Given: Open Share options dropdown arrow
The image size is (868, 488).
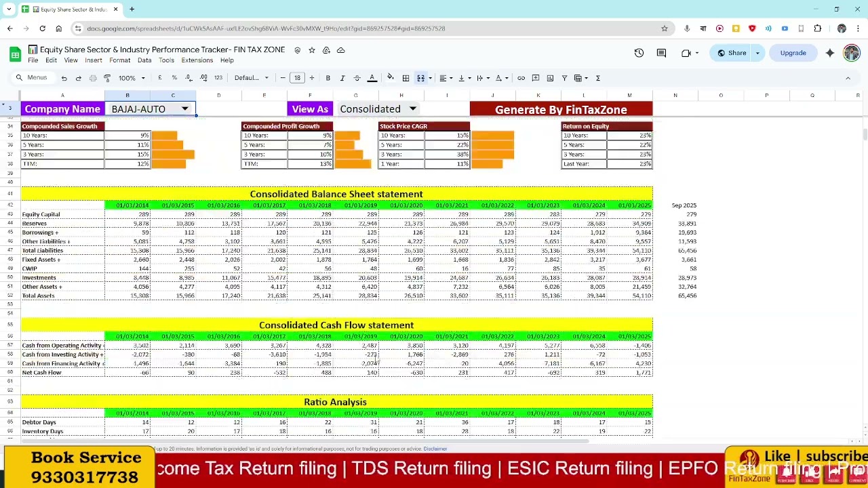Looking at the screenshot, I should click(x=758, y=53).
